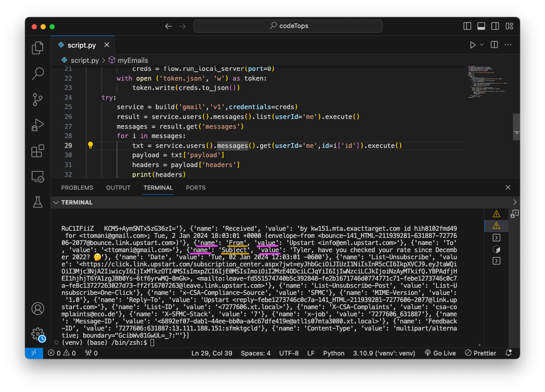Open forwarded ports indicator in status bar
Screen dimensions: 545x392
coord(91,353)
